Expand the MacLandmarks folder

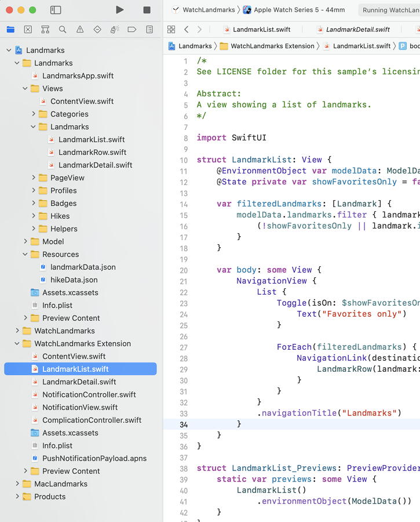pyautogui.click(x=17, y=484)
